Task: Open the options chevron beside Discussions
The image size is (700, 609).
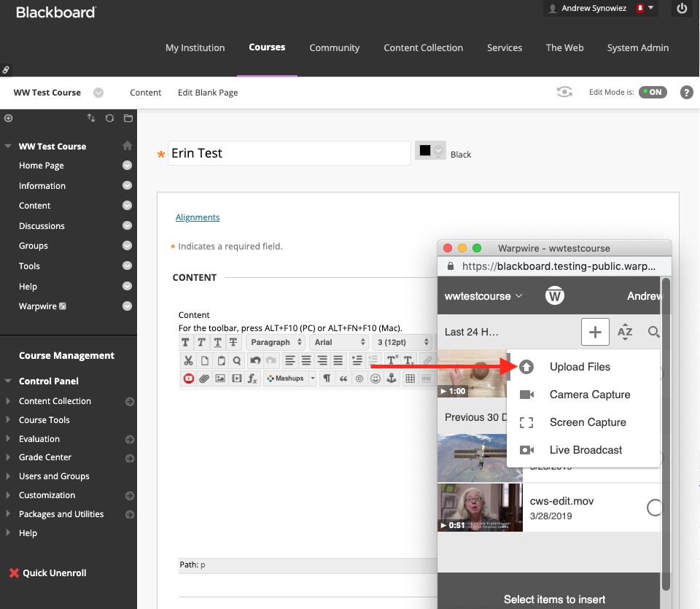Action: tap(127, 225)
